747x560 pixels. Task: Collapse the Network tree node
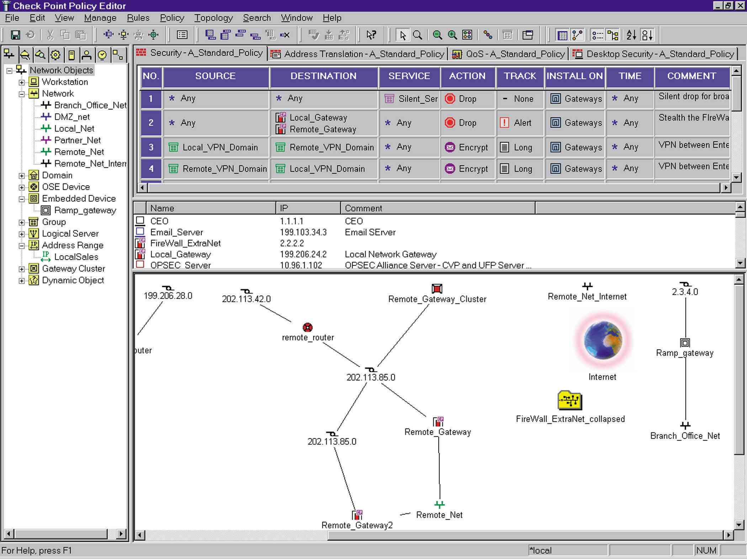22,94
